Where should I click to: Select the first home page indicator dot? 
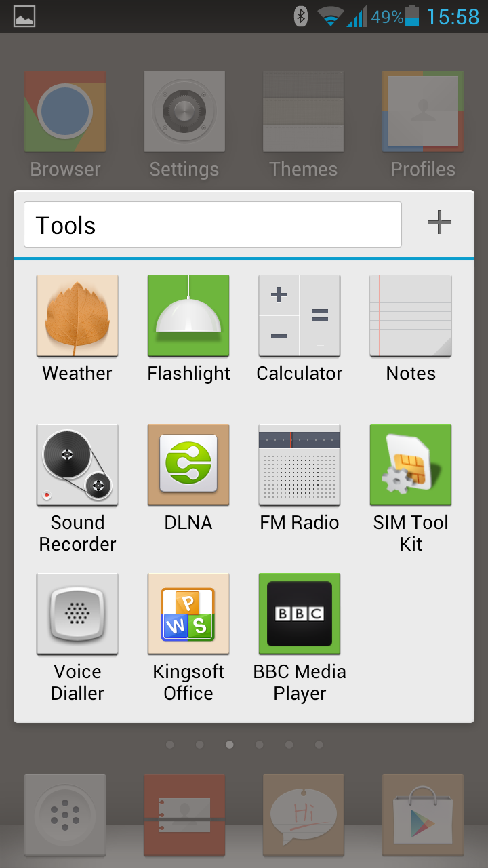[169, 745]
